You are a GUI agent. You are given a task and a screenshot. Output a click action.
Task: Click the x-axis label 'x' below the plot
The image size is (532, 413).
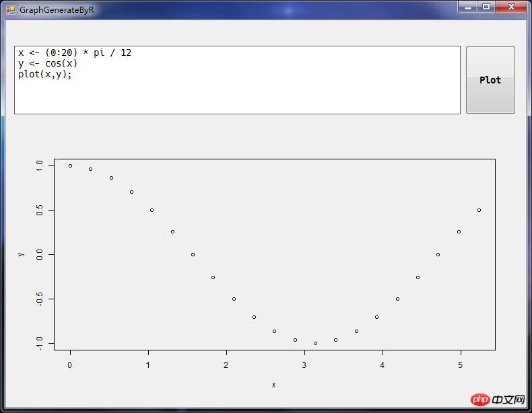[x=273, y=385]
